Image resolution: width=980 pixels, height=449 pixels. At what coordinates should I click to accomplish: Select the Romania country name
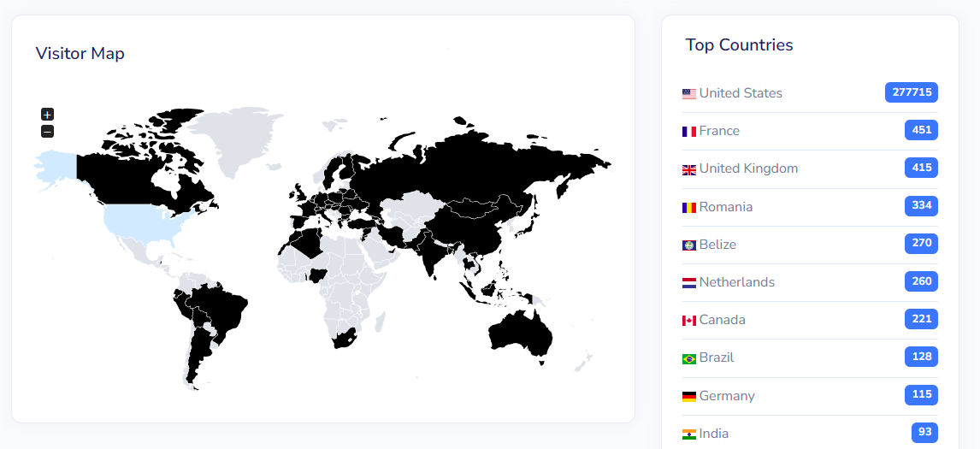[x=726, y=207]
